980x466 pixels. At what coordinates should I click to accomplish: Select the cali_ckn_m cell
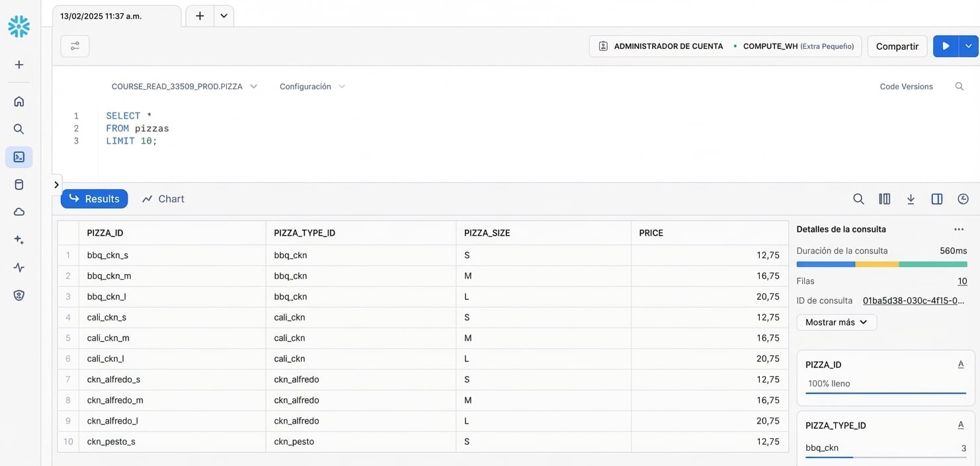(x=173, y=338)
